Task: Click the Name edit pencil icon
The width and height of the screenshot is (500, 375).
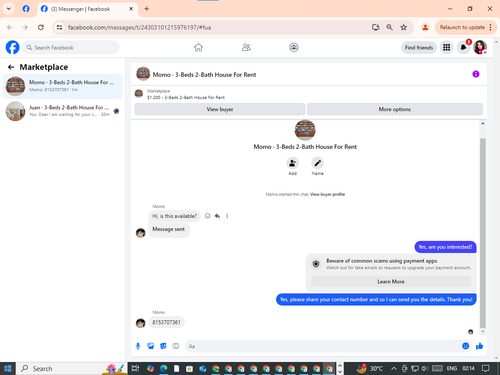Action: (317, 163)
